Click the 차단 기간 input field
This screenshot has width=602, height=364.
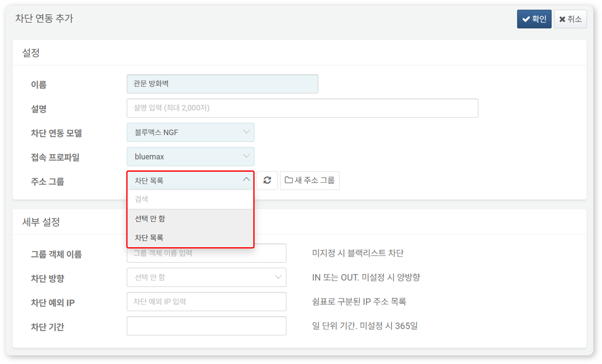coord(206,326)
